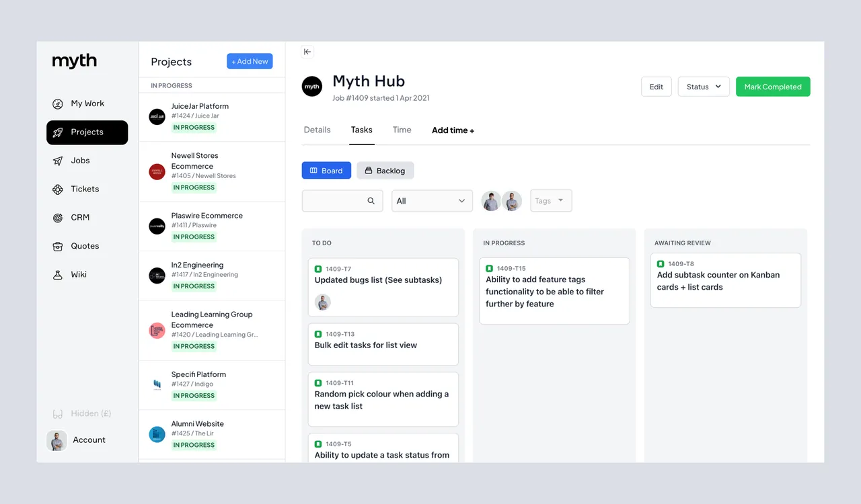Image resolution: width=861 pixels, height=504 pixels.
Task: Click the Quotes box icon
Action: pos(58,247)
